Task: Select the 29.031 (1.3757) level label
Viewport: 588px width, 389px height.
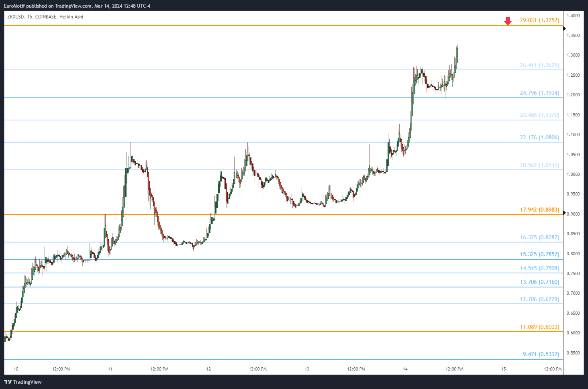Action: click(539, 20)
